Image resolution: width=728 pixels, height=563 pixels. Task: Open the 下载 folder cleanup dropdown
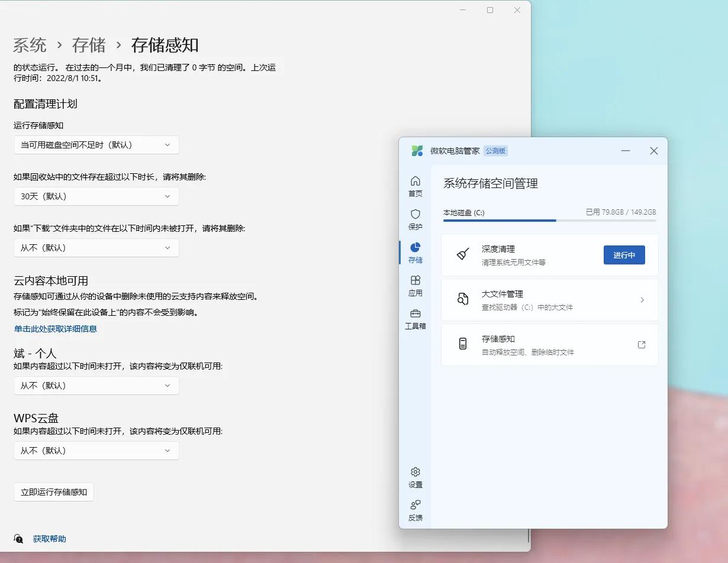click(x=96, y=248)
